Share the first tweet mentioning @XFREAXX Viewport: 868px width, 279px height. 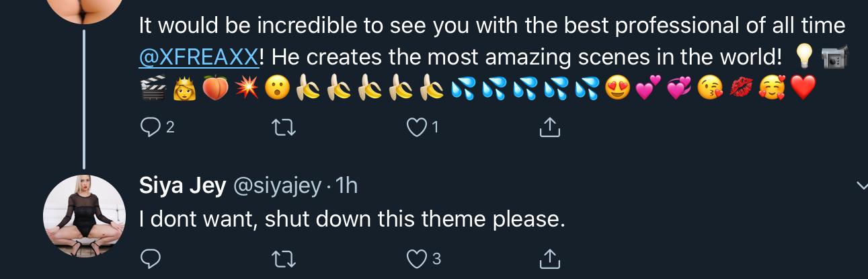pyautogui.click(x=550, y=126)
